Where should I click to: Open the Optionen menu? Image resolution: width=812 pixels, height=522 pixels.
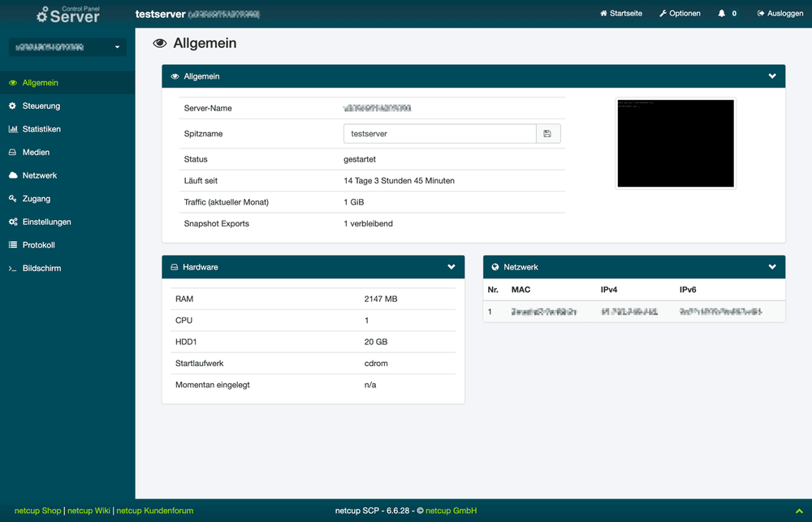click(x=680, y=13)
